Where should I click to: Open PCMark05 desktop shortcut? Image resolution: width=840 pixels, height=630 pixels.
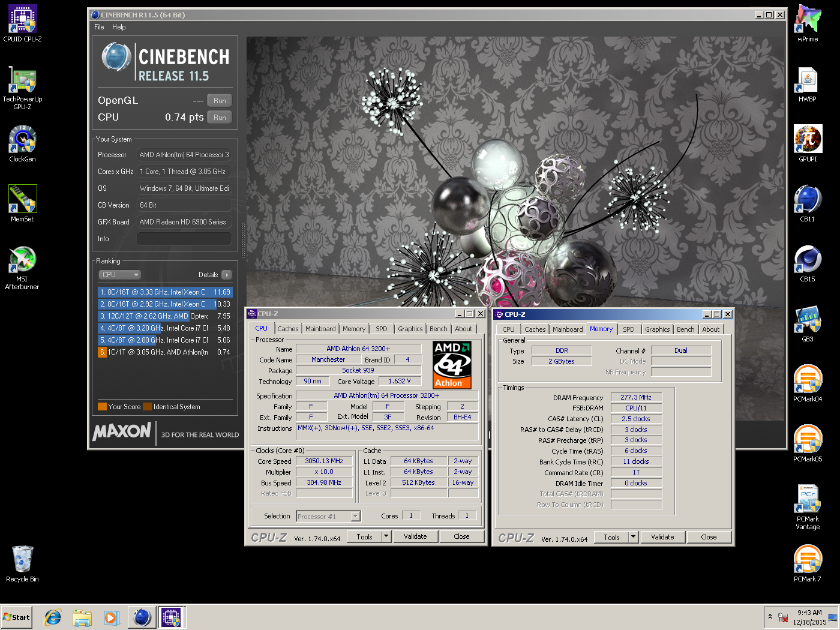point(808,444)
